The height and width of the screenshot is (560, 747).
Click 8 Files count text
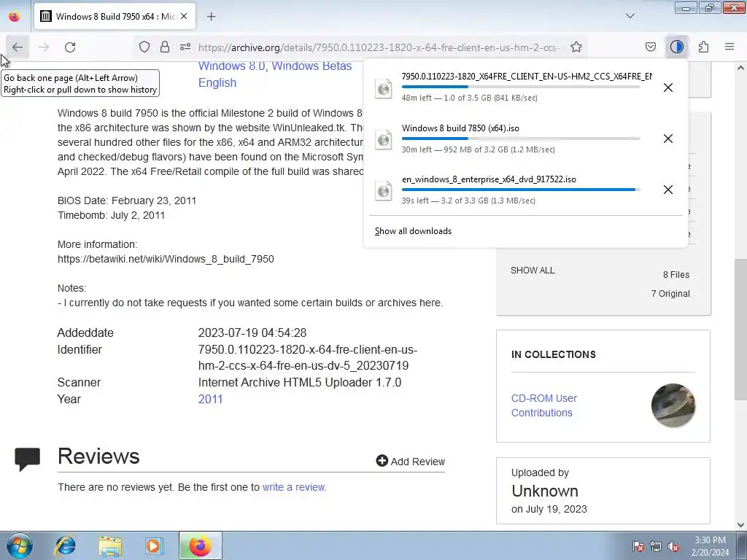[x=676, y=275]
